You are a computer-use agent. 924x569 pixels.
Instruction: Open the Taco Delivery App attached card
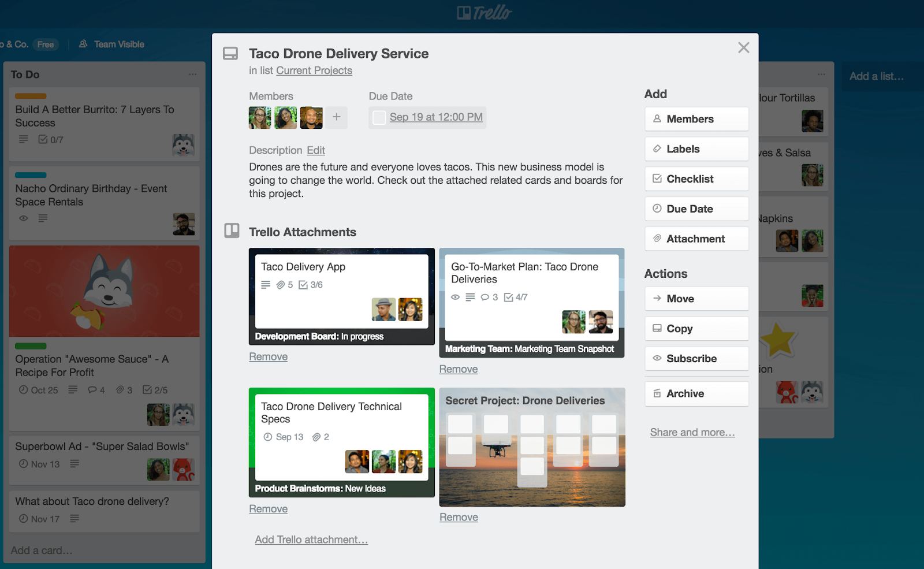click(341, 296)
